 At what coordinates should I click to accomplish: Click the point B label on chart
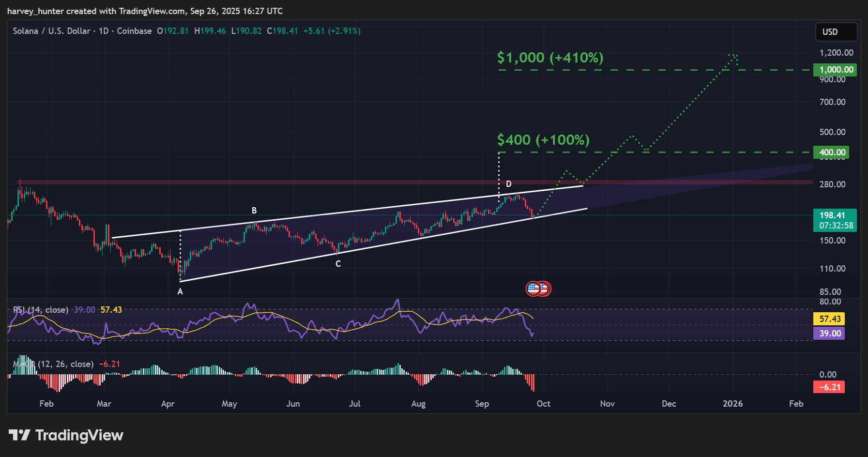254,211
